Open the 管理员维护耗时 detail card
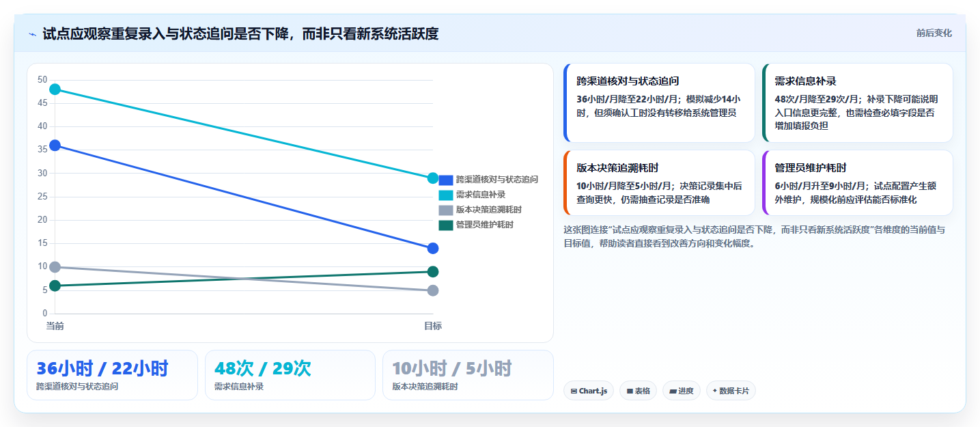980x427 pixels. point(857,183)
